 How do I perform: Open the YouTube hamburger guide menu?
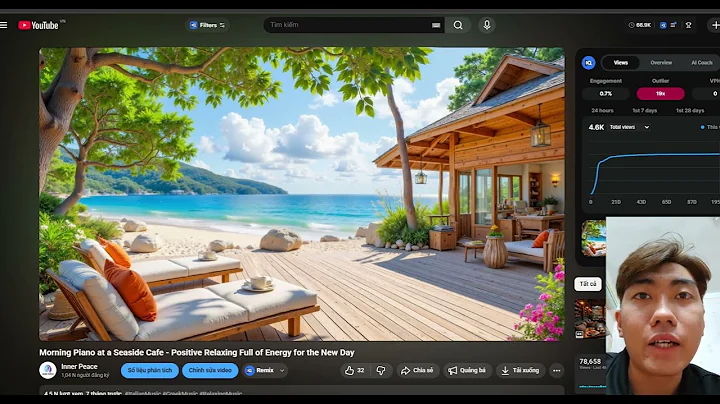(x=4, y=25)
